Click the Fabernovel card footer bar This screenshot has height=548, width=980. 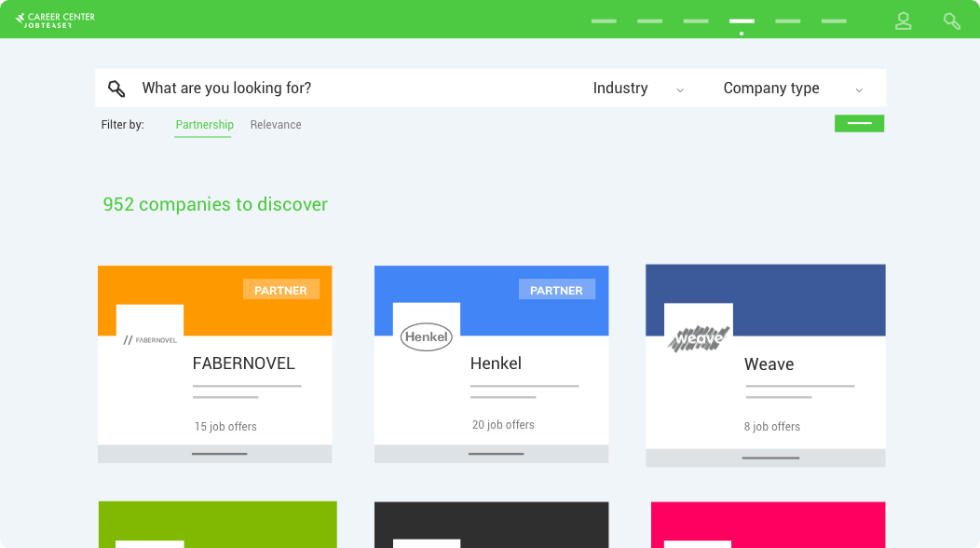(x=214, y=454)
